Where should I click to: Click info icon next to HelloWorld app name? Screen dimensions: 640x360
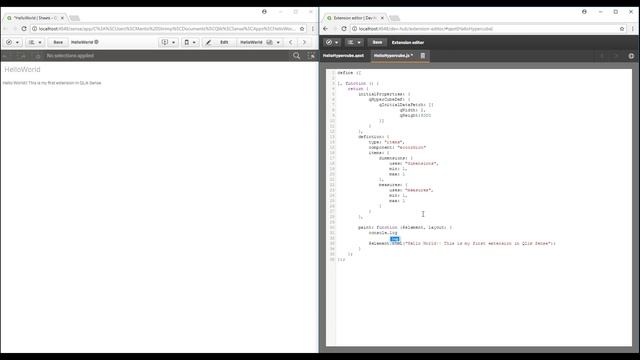(x=97, y=42)
